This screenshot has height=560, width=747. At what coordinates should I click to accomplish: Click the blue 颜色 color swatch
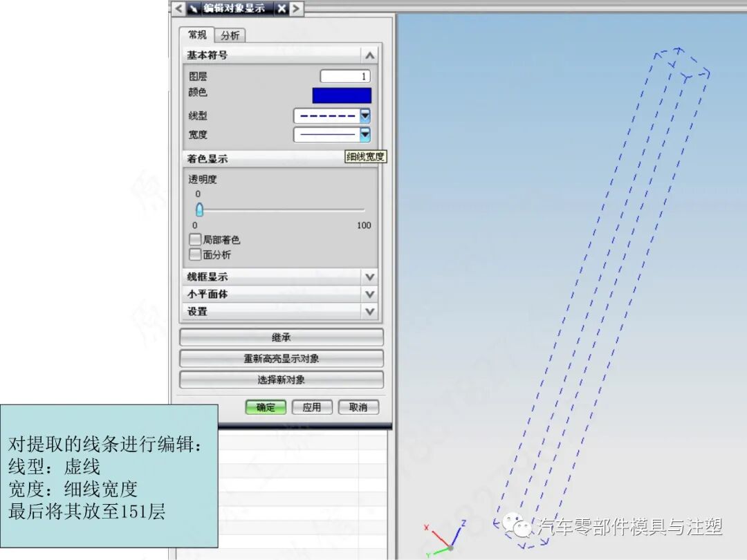(x=342, y=95)
